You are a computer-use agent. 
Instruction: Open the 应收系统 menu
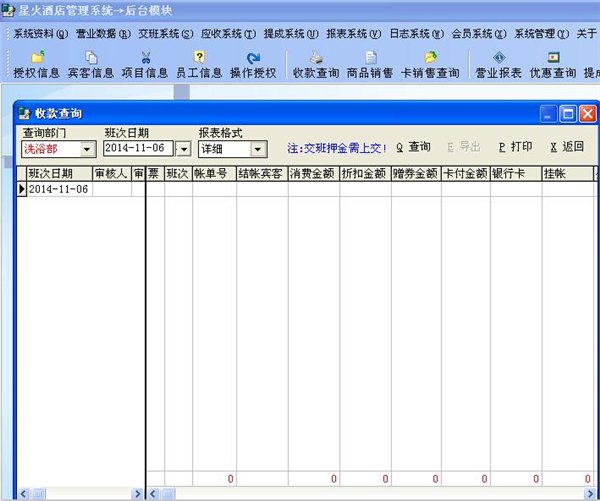(x=228, y=34)
